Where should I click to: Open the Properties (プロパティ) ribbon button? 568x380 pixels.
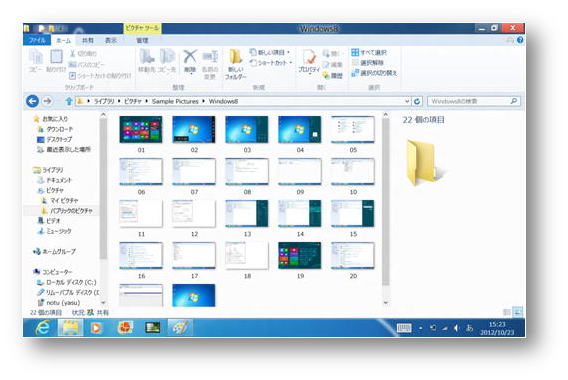pos(309,62)
